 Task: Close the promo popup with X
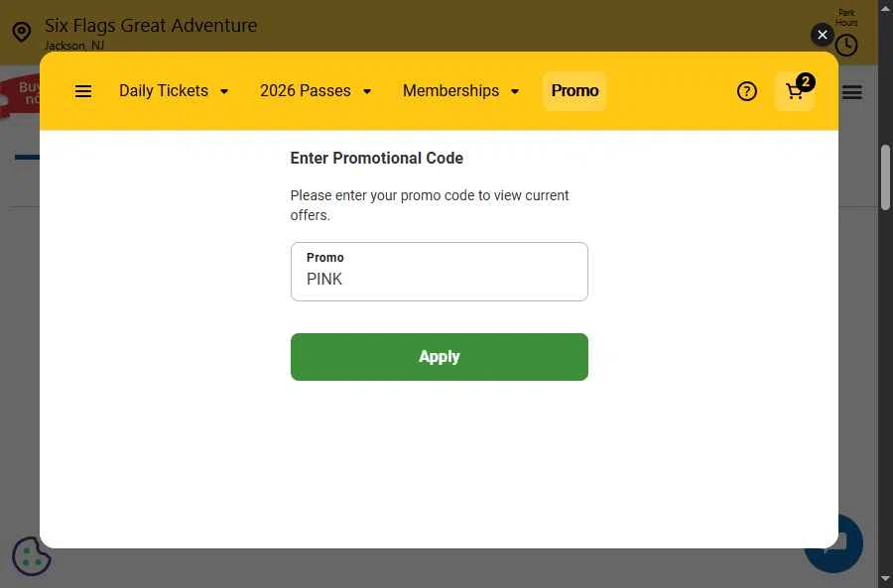click(x=823, y=35)
